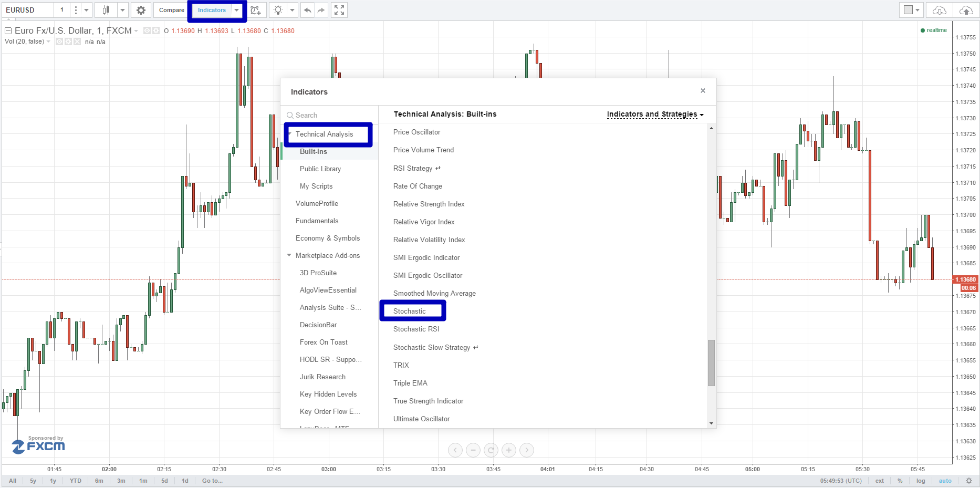The image size is (980, 488).
Task: Set time range to 1d
Action: pyautogui.click(x=185, y=481)
